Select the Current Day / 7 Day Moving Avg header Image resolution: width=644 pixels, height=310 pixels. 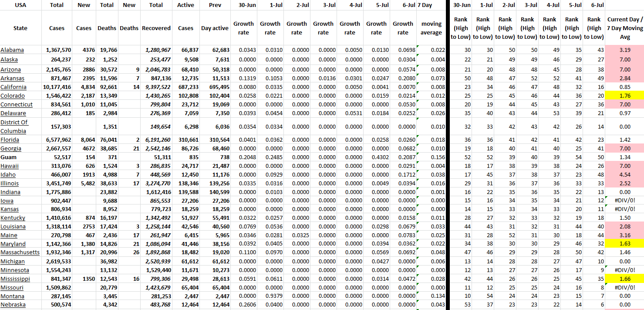tap(624, 28)
